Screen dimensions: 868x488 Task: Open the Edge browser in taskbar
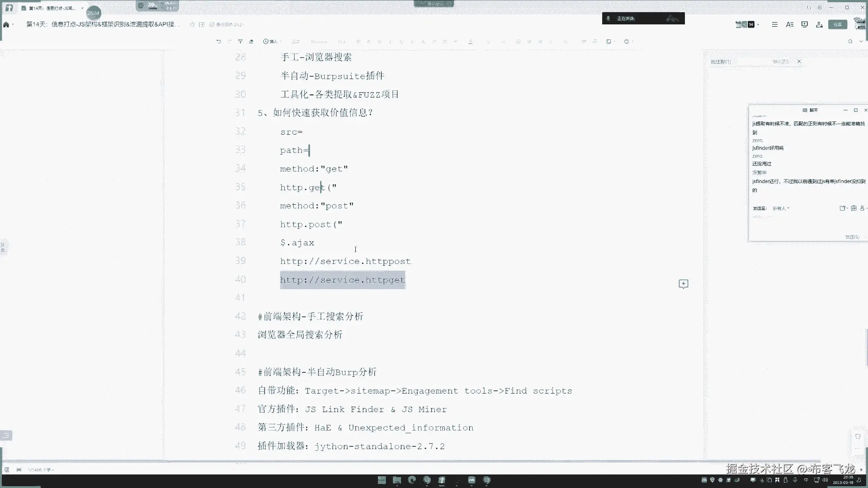click(411, 480)
